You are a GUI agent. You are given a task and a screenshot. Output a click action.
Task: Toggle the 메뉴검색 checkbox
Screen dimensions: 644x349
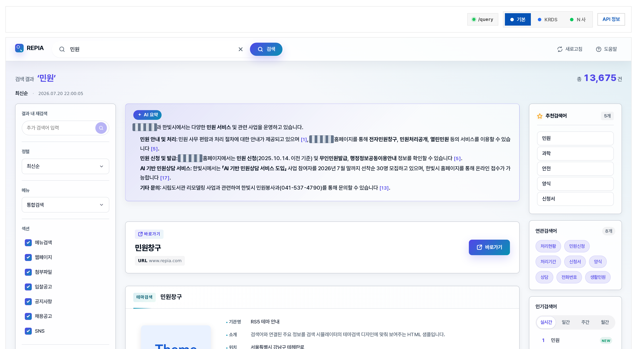pyautogui.click(x=28, y=242)
